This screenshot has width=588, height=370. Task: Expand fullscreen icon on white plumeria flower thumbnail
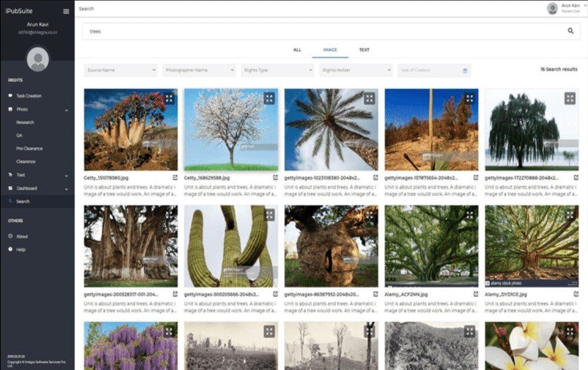(570, 332)
